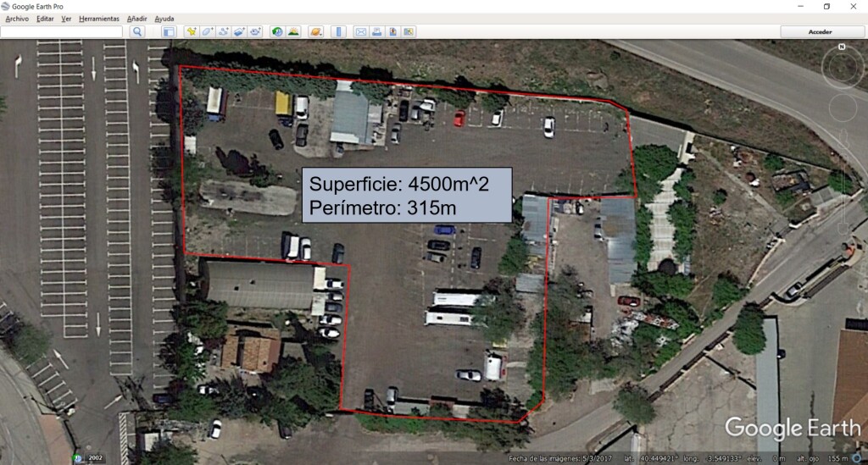
Task: Select the Add Path tool
Action: pyautogui.click(x=224, y=32)
